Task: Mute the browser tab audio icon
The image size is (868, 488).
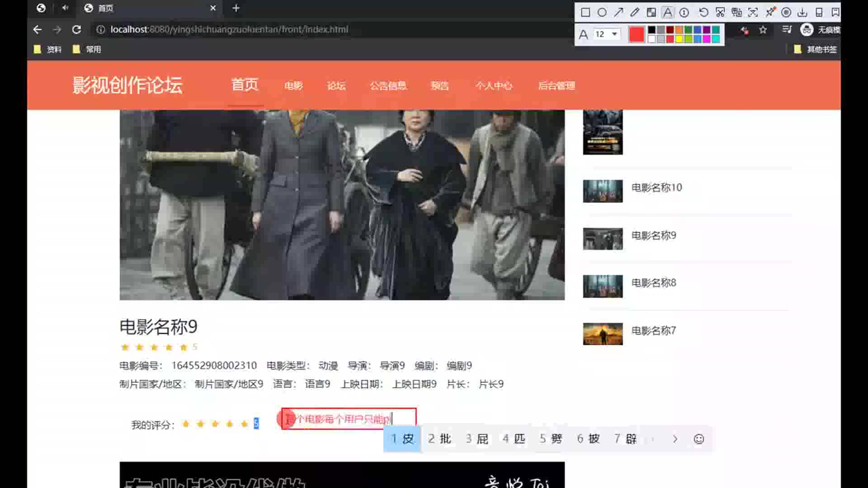Action: click(65, 8)
